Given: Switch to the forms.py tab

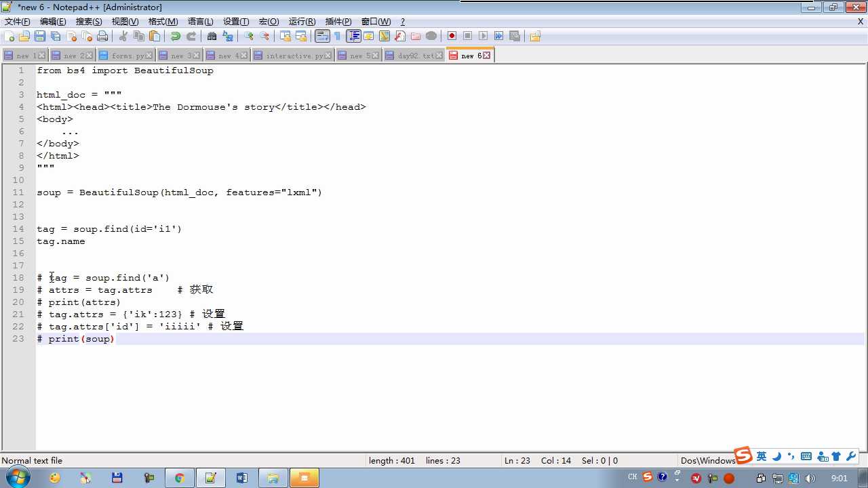Looking at the screenshot, I should 127,56.
